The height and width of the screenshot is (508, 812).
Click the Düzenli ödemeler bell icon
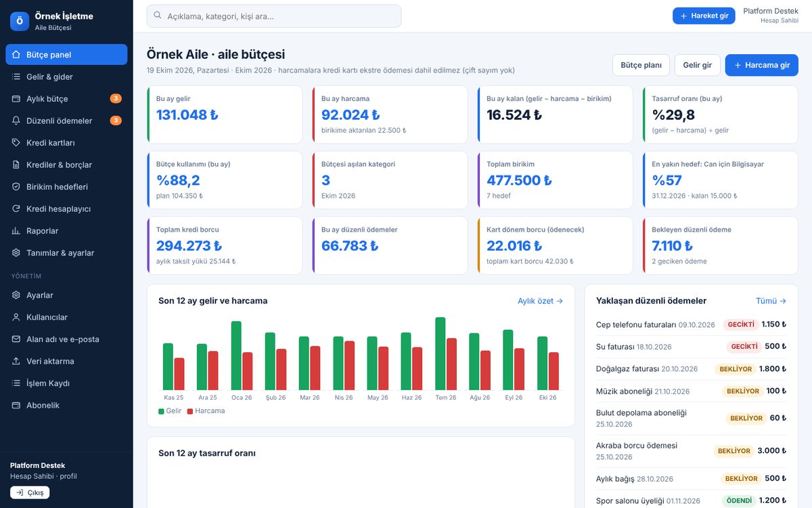pyautogui.click(x=16, y=121)
